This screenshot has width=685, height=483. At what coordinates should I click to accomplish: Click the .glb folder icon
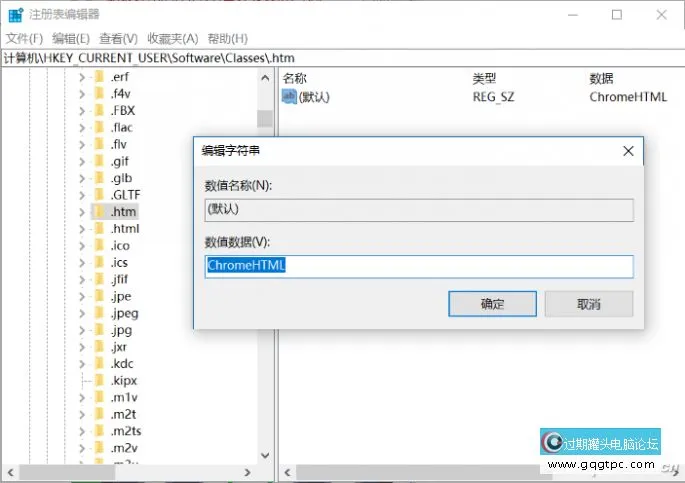[100, 178]
